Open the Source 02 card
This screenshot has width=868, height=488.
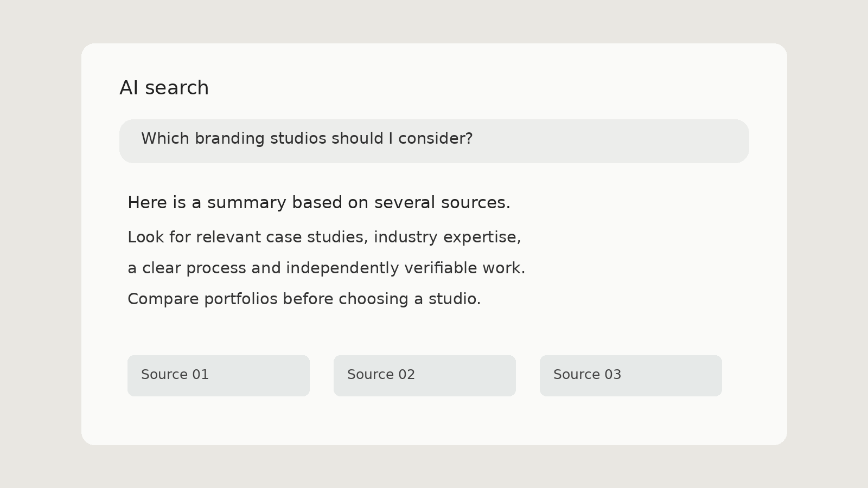425,376
